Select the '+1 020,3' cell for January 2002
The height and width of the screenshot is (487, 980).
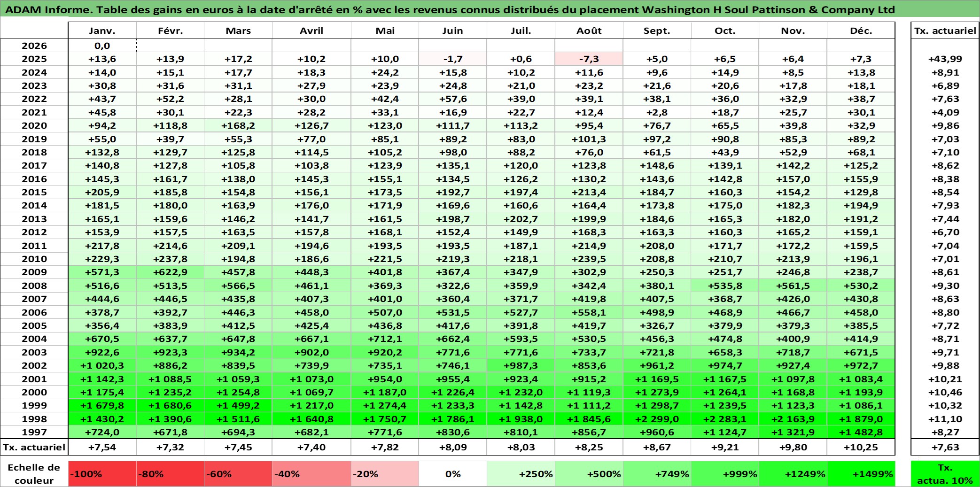point(102,365)
